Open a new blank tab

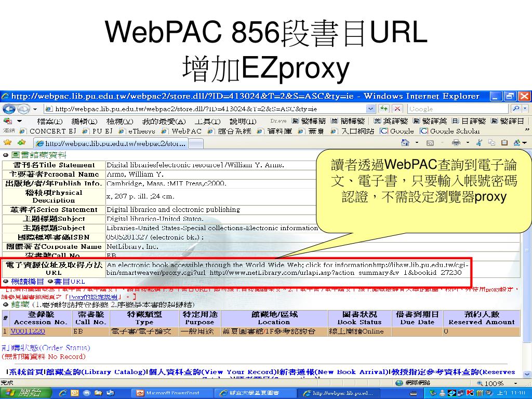(196, 144)
